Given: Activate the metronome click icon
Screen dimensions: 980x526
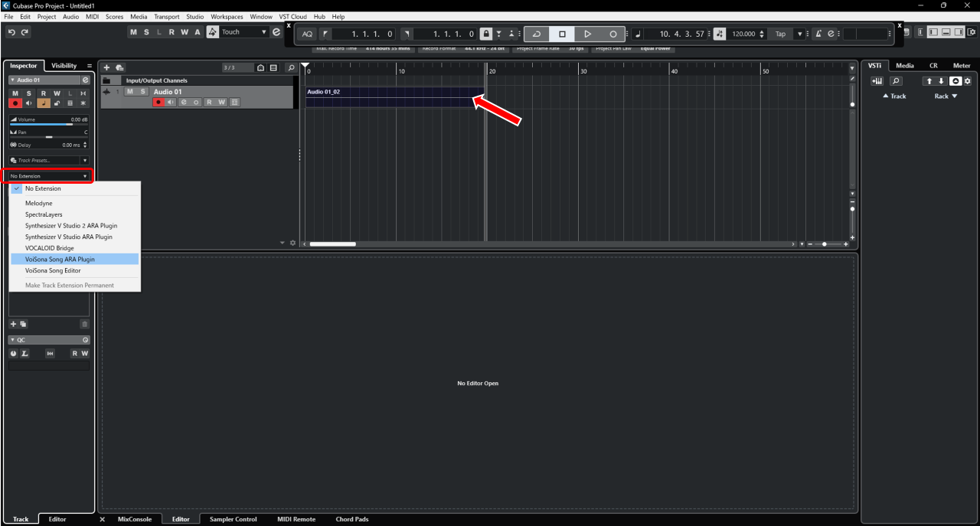Looking at the screenshot, I should [818, 34].
